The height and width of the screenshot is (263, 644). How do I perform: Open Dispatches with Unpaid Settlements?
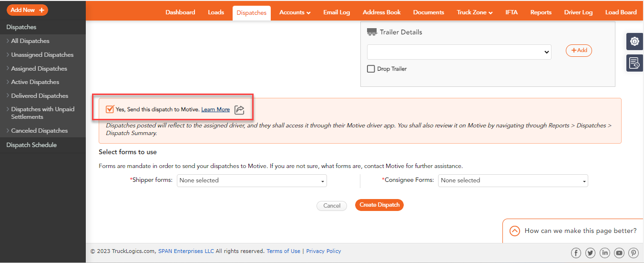coord(43,113)
